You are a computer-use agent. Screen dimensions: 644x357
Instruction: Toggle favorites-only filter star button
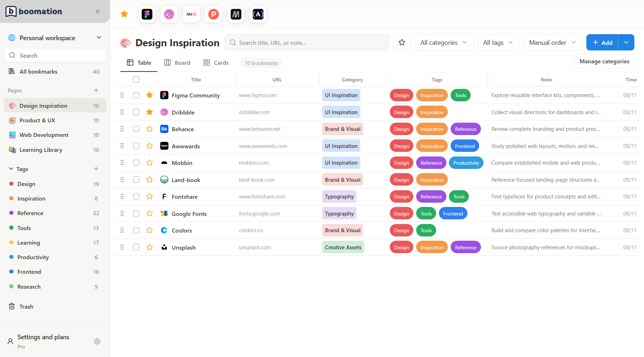[402, 42]
